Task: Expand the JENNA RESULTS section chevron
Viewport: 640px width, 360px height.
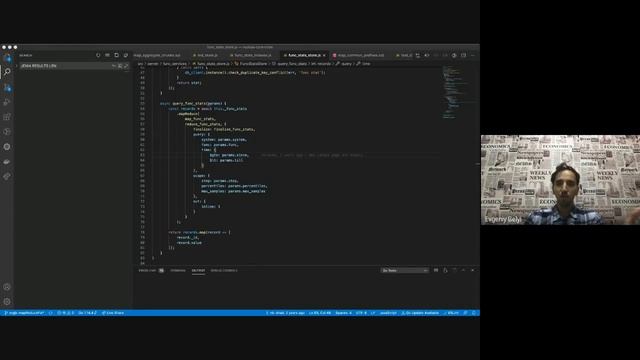Action: click(17, 66)
